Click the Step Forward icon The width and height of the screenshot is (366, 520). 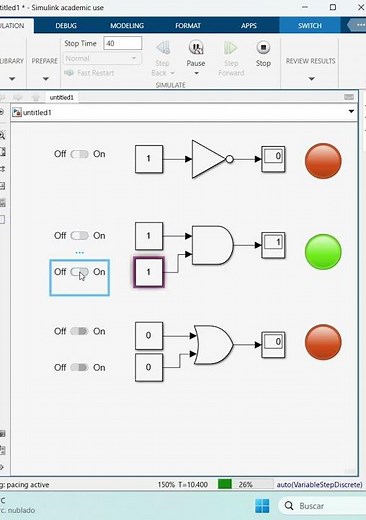230,48
